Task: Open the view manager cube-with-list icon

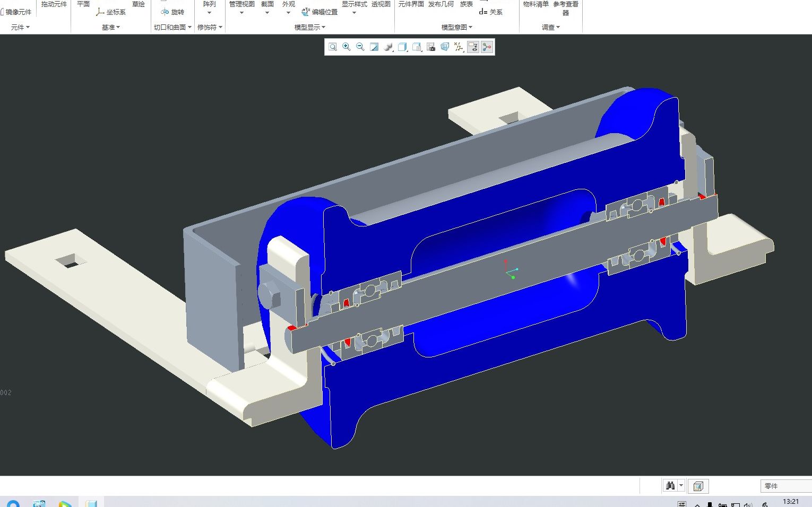Action: click(x=417, y=47)
